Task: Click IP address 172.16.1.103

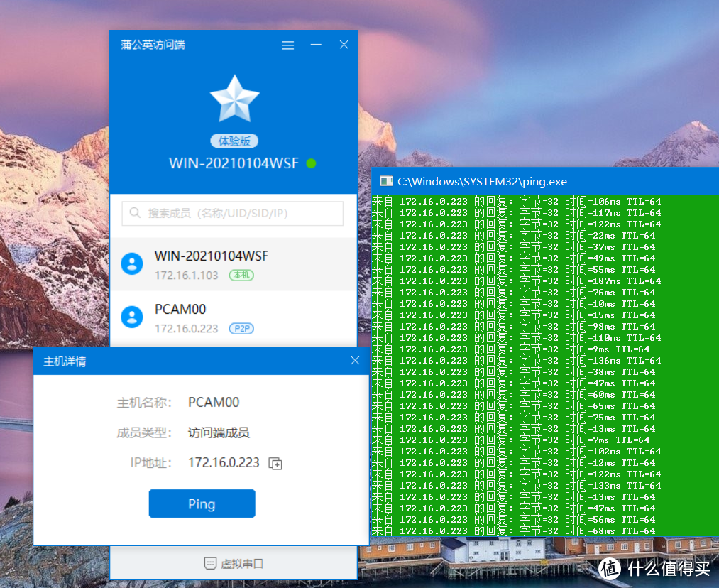Action: coord(186,276)
